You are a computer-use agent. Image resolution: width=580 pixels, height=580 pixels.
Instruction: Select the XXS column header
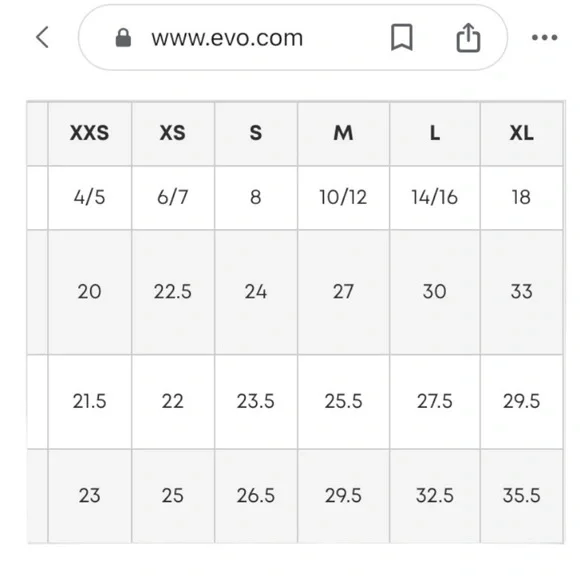point(90,133)
